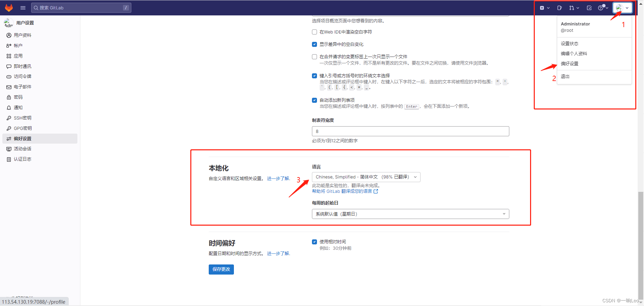Click 进一步了解 link under 时间偏好
The height and width of the screenshot is (306, 644).
[x=278, y=253]
